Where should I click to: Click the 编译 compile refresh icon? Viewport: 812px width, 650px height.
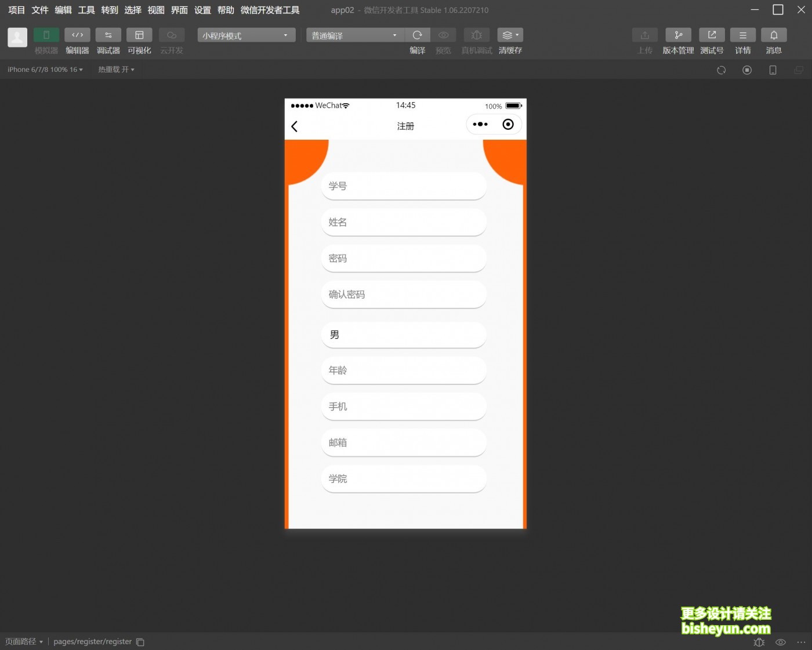(417, 35)
